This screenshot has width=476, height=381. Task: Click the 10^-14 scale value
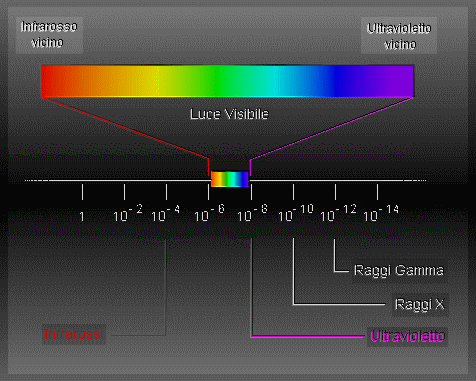pyautogui.click(x=381, y=213)
